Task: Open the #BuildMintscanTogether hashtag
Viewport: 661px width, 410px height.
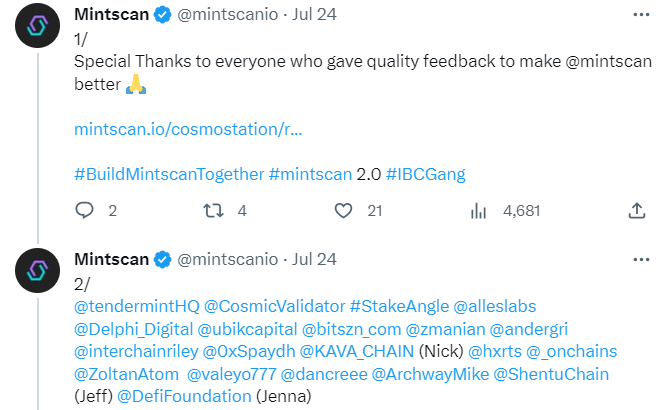Action: click(x=169, y=173)
